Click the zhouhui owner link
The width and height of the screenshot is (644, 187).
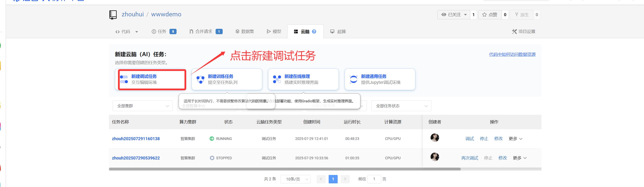[133, 15]
